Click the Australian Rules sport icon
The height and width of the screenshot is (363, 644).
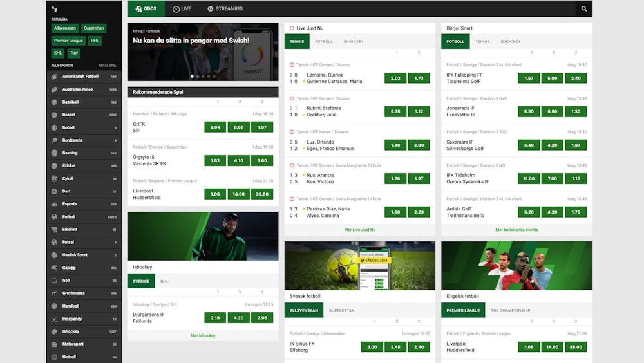pyautogui.click(x=54, y=89)
